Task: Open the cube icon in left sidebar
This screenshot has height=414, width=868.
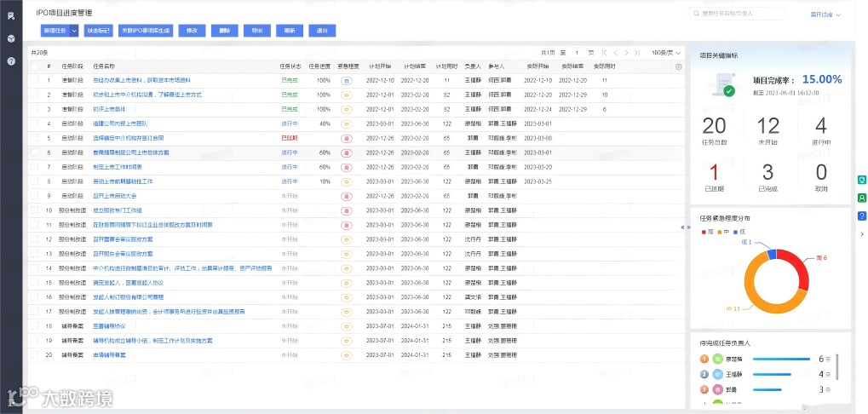Action: tap(10, 38)
